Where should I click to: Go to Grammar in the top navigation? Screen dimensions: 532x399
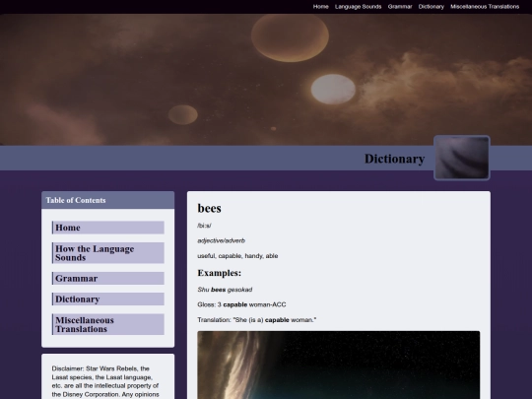tap(400, 7)
